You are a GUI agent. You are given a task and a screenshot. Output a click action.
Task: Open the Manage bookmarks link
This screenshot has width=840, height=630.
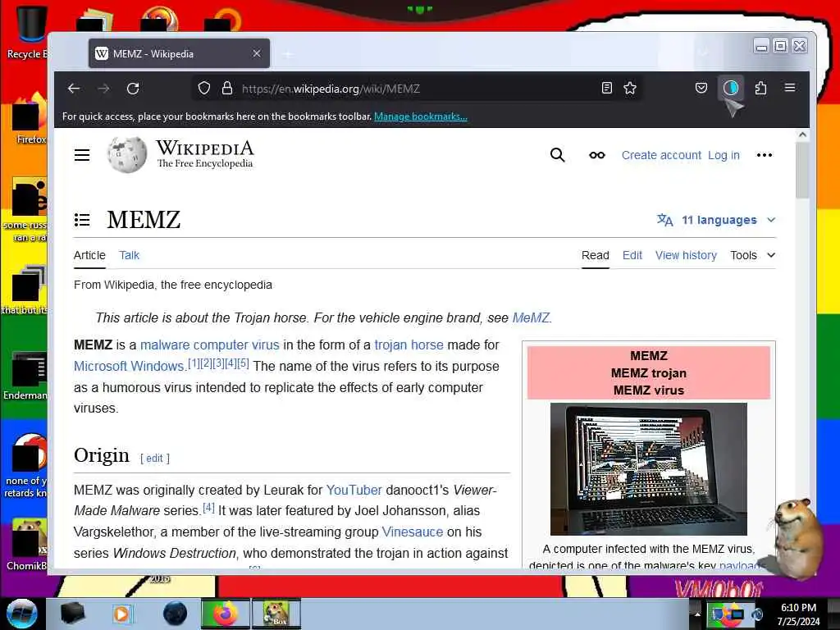click(421, 116)
